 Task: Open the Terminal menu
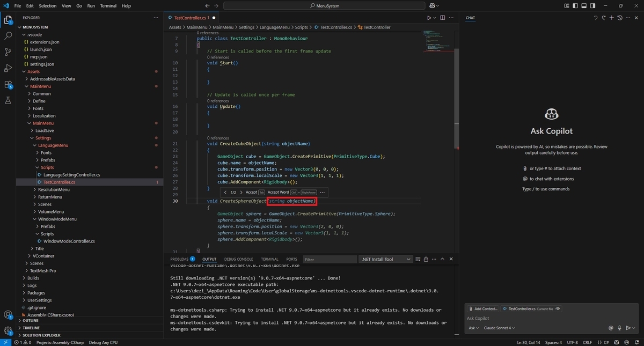tap(108, 6)
